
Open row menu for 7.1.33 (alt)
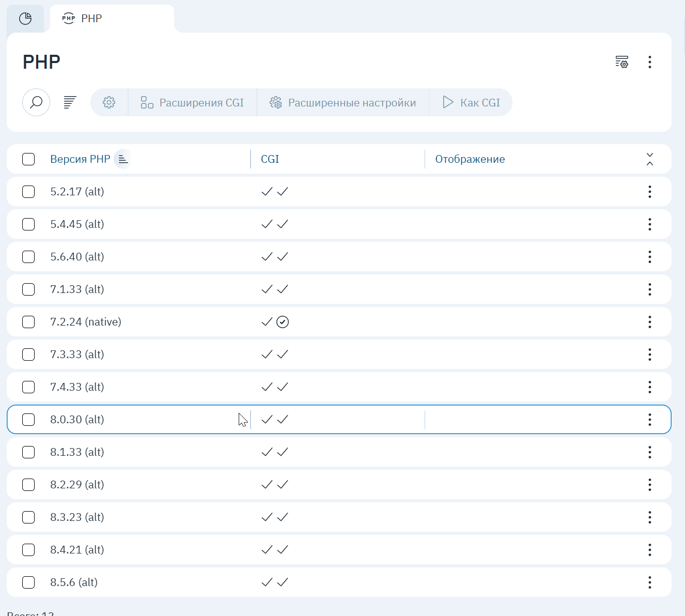tap(650, 289)
